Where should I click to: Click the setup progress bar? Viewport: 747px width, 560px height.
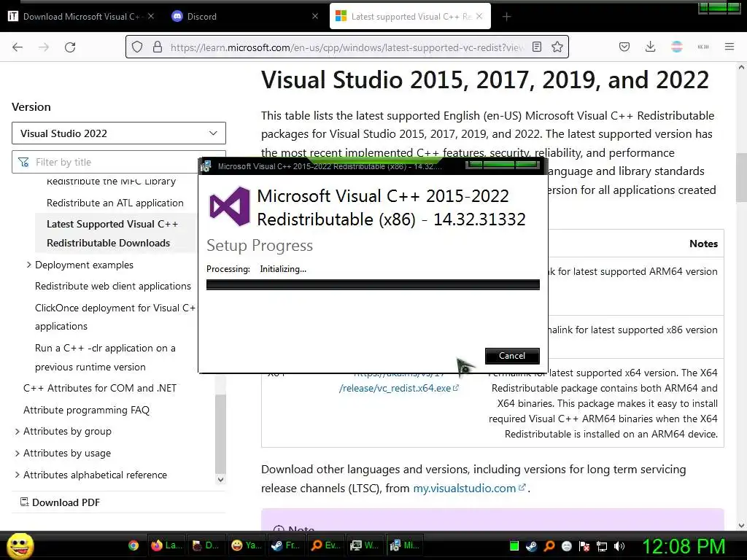[x=373, y=285]
